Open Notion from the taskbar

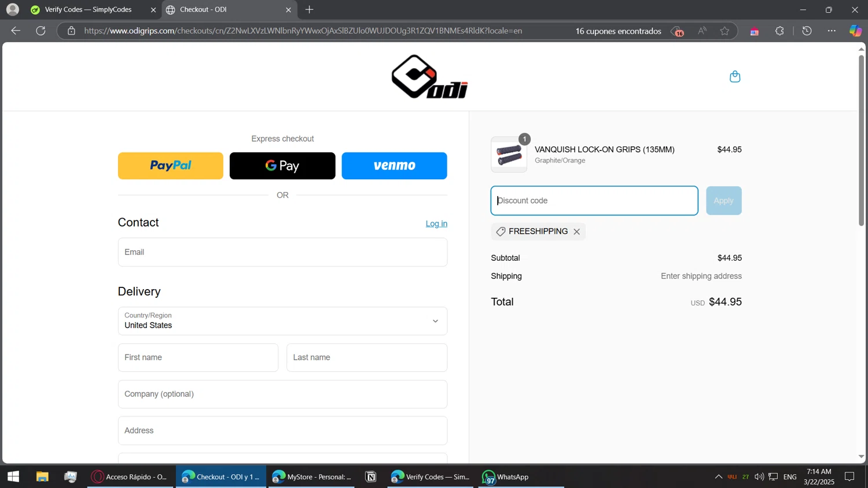pyautogui.click(x=371, y=476)
